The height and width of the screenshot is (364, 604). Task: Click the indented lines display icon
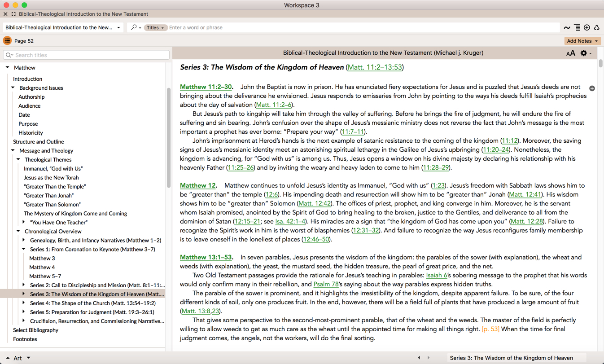coord(577,28)
